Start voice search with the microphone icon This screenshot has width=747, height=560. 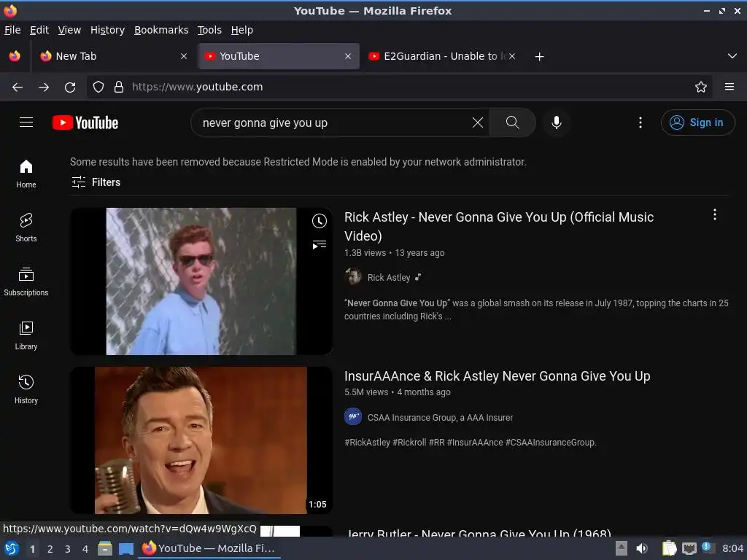tap(556, 122)
